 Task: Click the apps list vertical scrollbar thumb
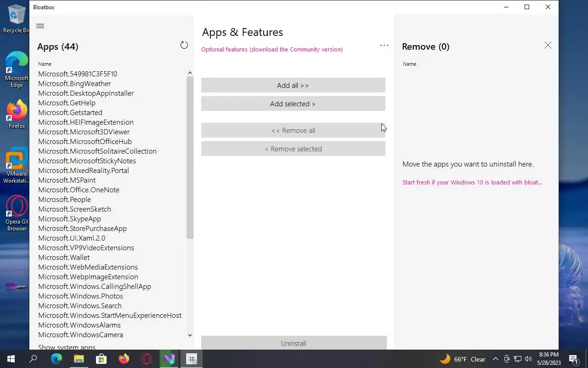[x=190, y=157]
